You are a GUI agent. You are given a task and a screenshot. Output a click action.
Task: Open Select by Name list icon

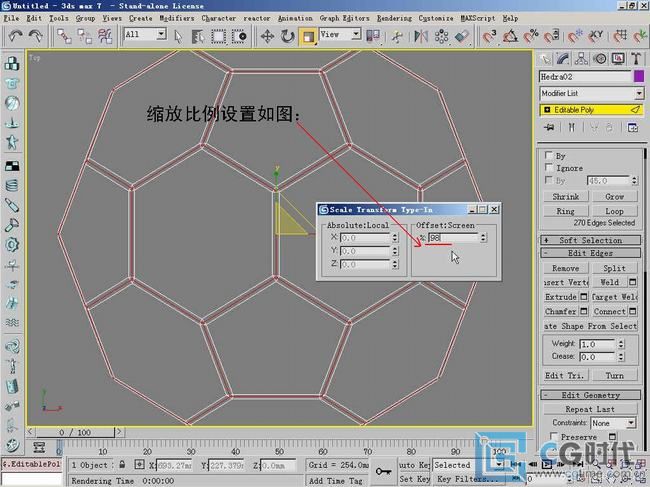(x=198, y=36)
